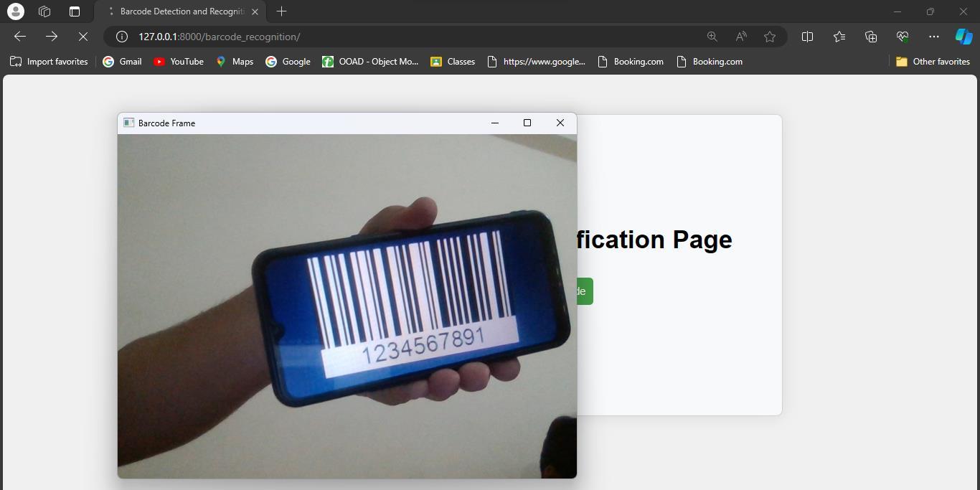The width and height of the screenshot is (980, 490).
Task: Open the zoom magnifier icon in address bar
Action: tap(712, 37)
